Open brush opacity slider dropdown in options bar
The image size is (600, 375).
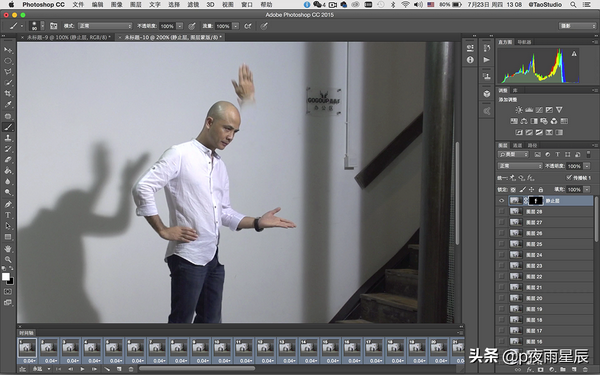[179, 26]
